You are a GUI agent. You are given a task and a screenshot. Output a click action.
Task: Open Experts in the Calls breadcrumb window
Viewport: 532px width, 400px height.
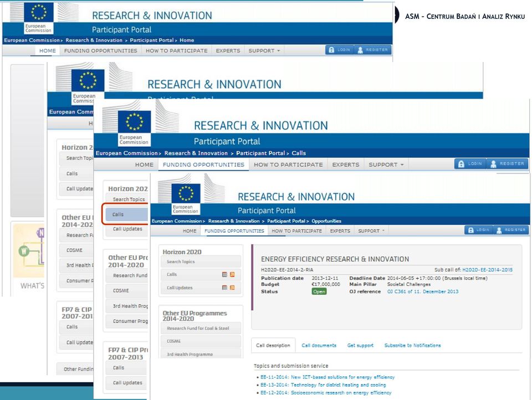[x=346, y=165]
